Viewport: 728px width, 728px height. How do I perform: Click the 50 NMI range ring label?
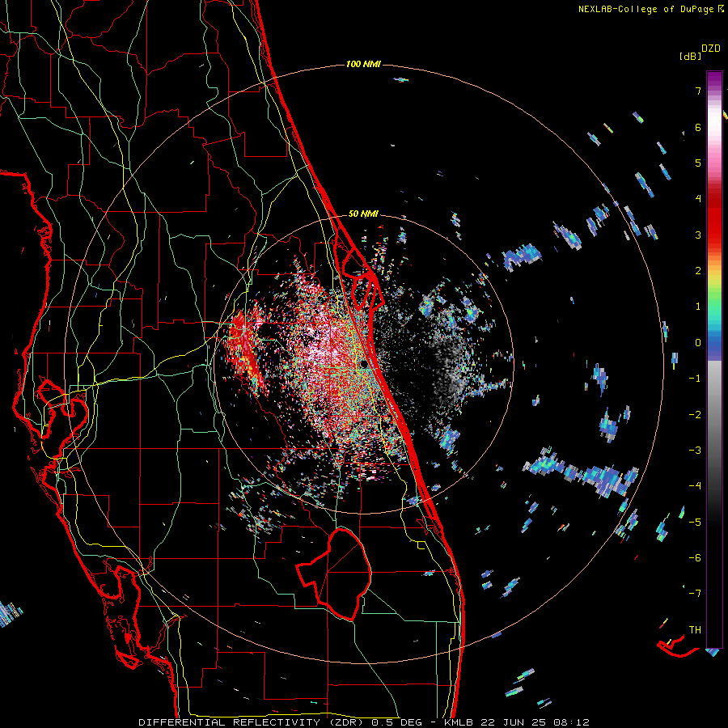363,214
